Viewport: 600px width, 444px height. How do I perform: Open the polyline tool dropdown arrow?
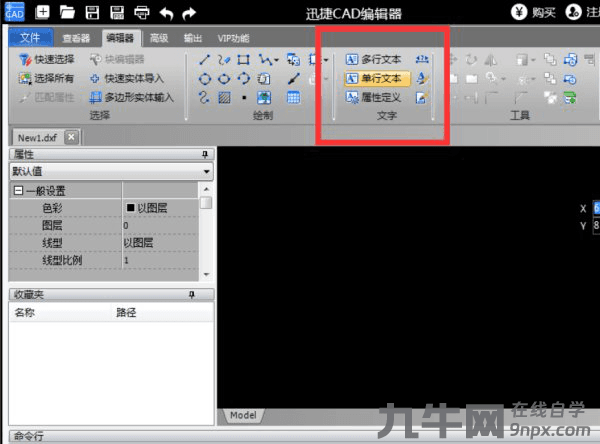click(276, 60)
